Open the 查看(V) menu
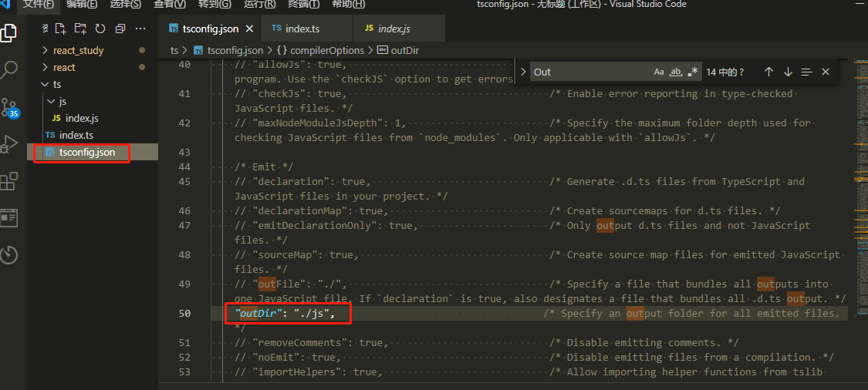Viewport: 868px width, 390px height. (x=170, y=5)
